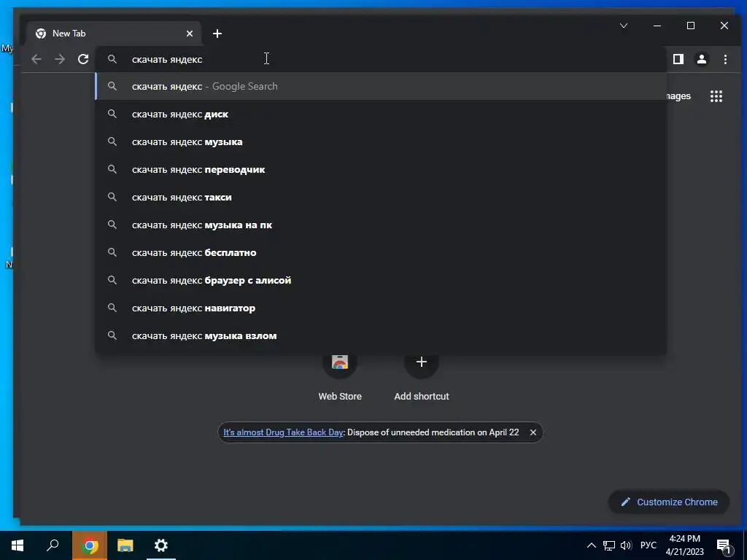Viewport: 747px width, 560px height.
Task: Open the network tray icon
Action: tap(608, 545)
